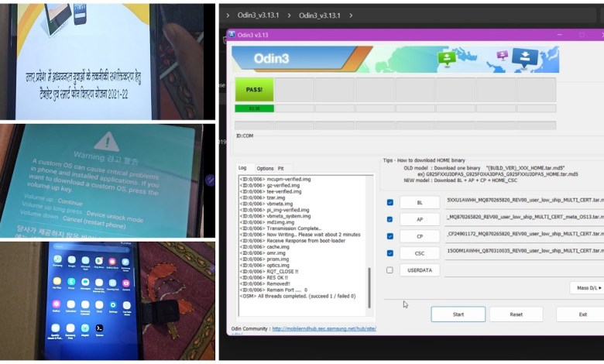Click the blue download icon on Odin3 banner

[525, 58]
